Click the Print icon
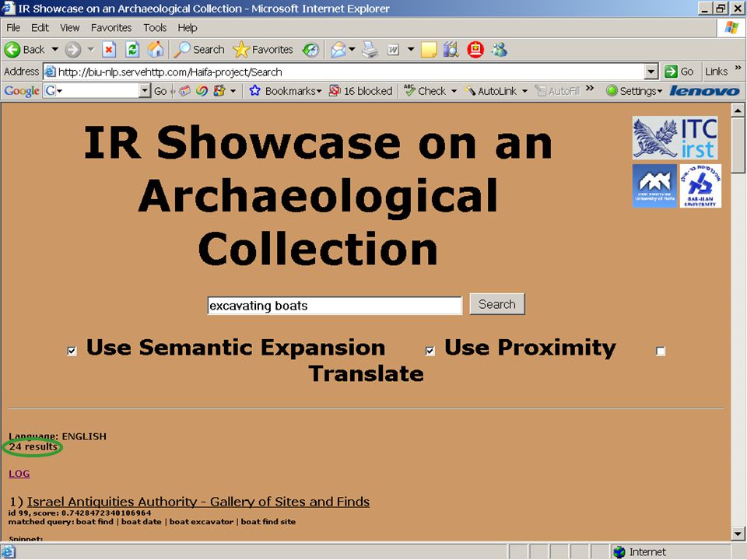Screen dimensions: 747x560 tap(370, 50)
